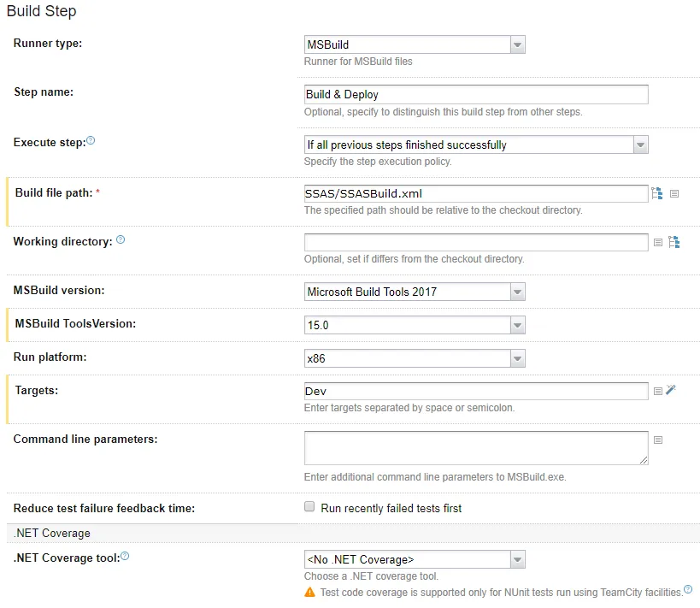Open the Run platform dropdown

415,357
